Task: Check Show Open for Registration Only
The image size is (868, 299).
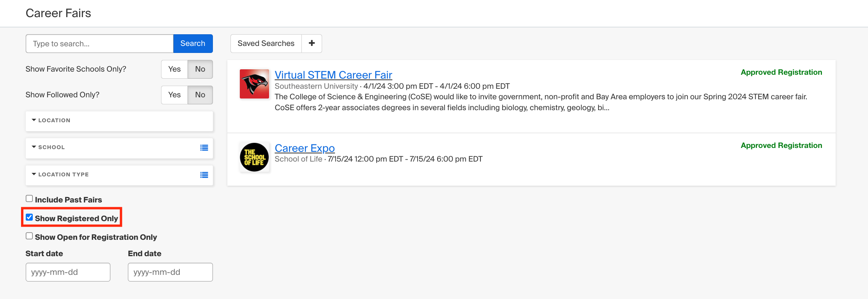Action: click(x=29, y=236)
